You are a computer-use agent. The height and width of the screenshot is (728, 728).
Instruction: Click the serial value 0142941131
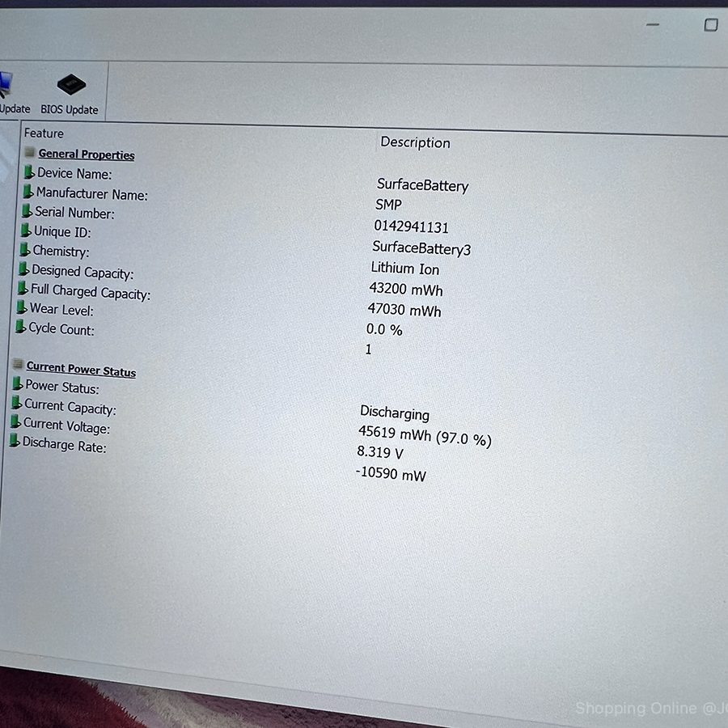(x=412, y=226)
